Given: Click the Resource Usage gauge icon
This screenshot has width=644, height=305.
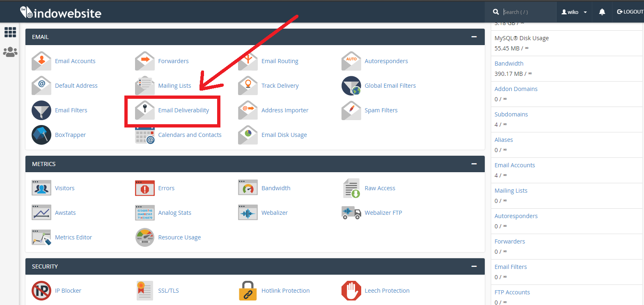Looking at the screenshot, I should point(145,237).
